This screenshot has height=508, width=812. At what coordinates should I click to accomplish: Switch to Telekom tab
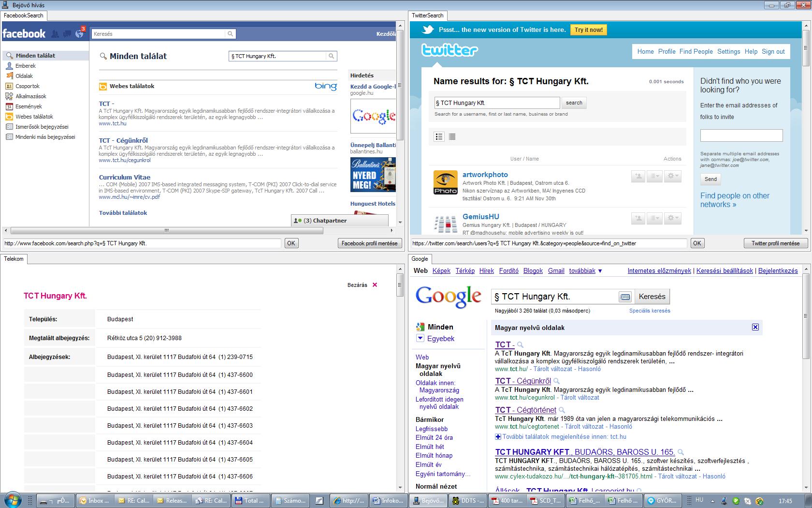click(14, 259)
